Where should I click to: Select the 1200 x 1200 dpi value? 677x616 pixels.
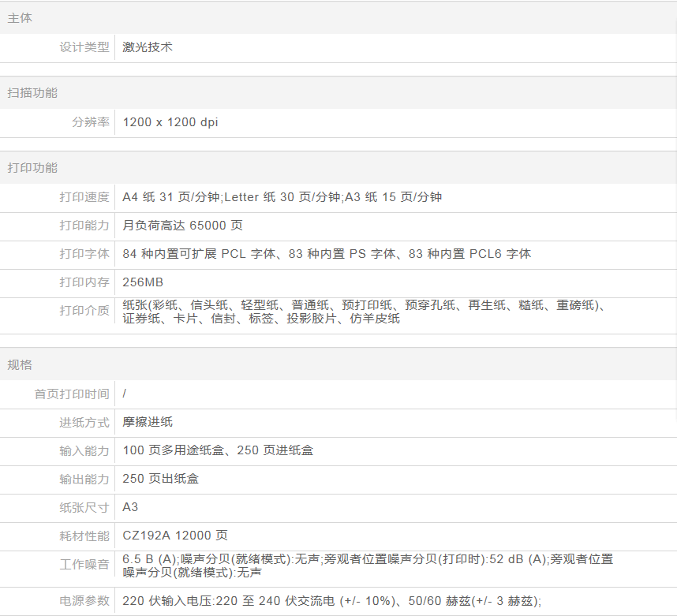(170, 122)
